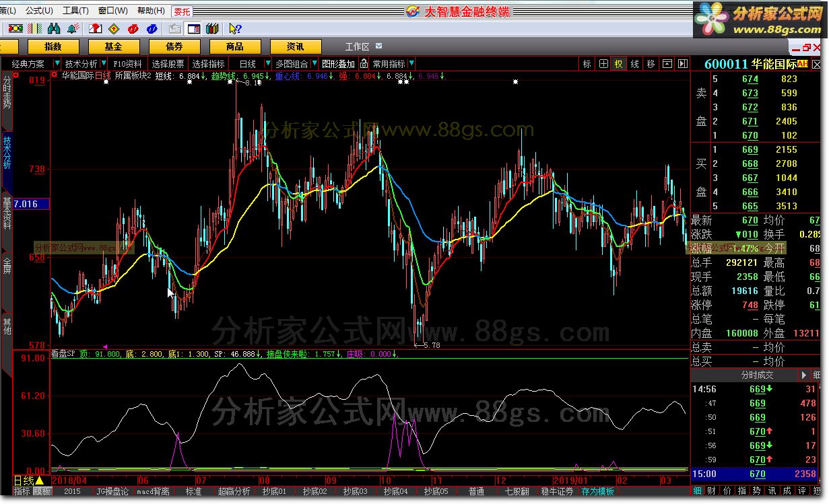This screenshot has width=829, height=504.
Task: Open the books library icon
Action: pos(212,28)
